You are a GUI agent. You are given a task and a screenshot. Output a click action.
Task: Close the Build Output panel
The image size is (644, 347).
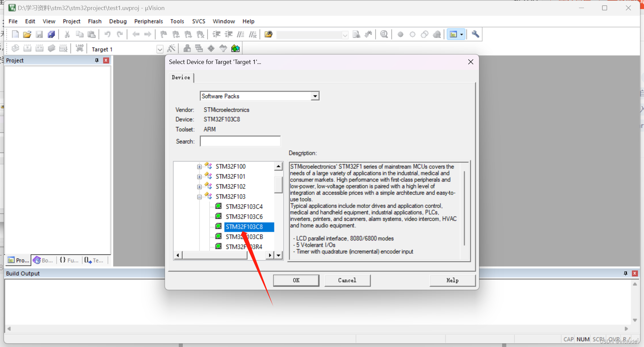coord(635,273)
